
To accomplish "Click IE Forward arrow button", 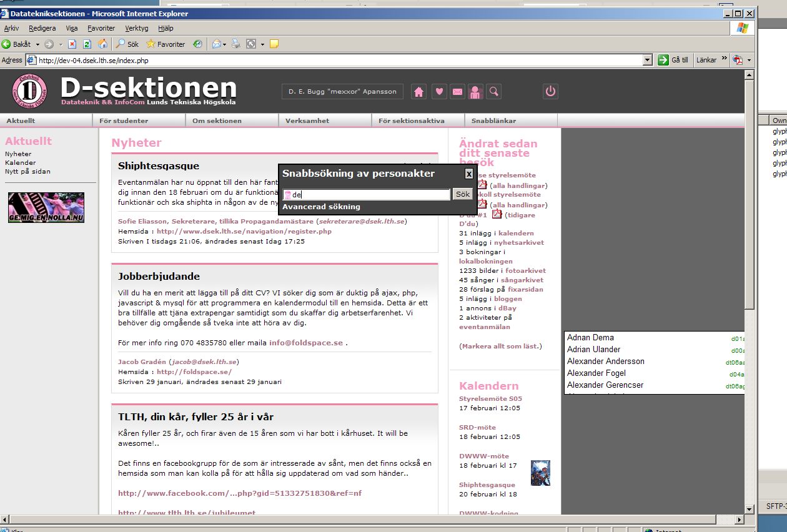I will point(49,44).
